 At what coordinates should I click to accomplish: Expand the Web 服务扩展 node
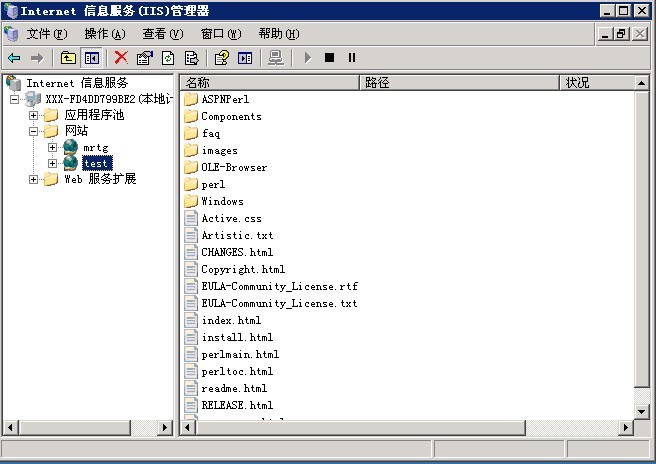(x=33, y=179)
